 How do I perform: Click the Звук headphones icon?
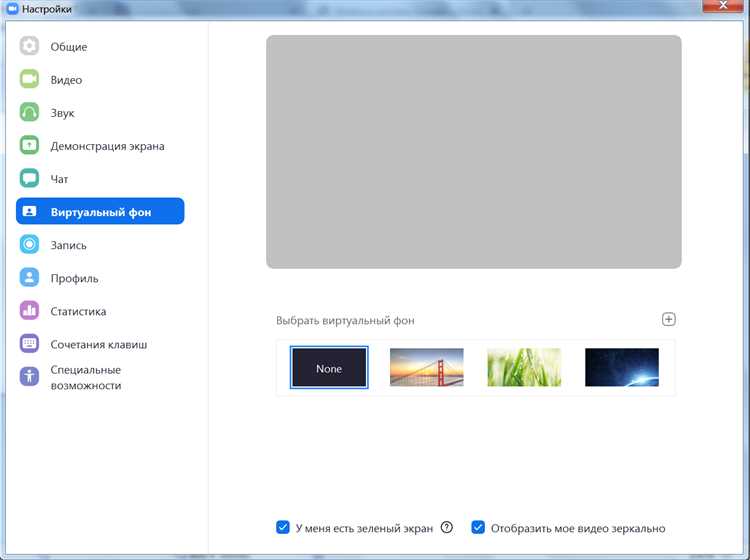click(x=29, y=112)
